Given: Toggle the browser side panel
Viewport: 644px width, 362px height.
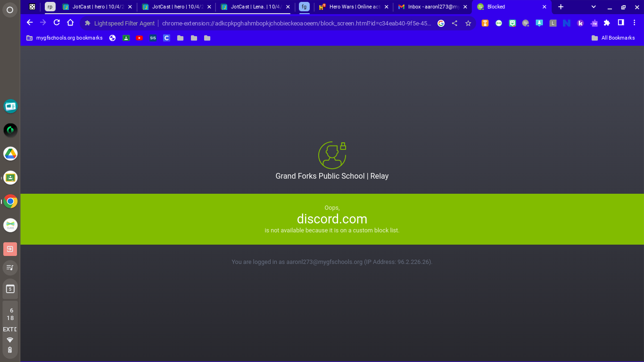Looking at the screenshot, I should coord(621,23).
